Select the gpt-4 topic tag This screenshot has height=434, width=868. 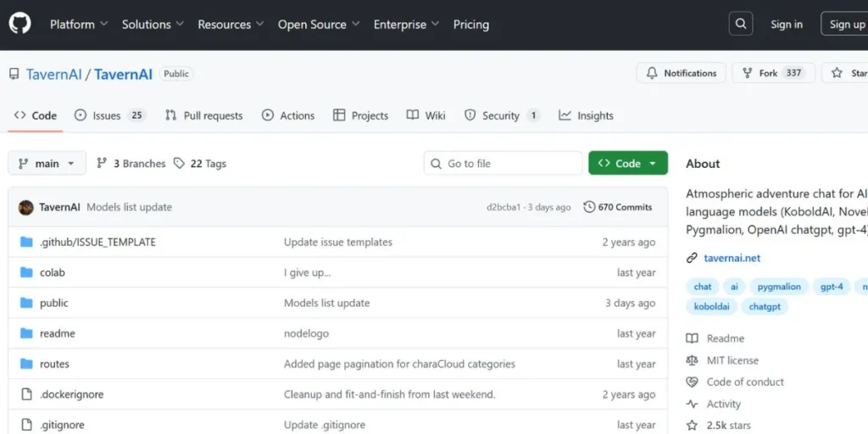[x=832, y=287]
